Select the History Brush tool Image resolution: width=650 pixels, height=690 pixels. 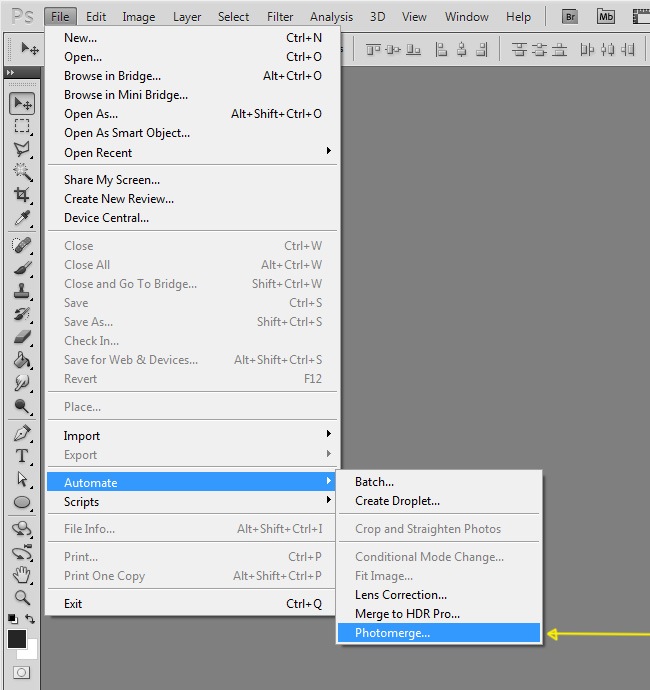(22, 314)
